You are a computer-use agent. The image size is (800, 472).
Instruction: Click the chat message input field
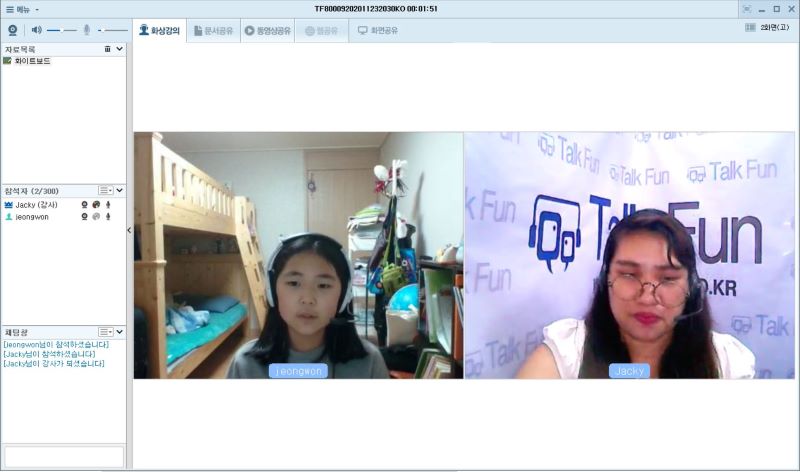point(63,456)
